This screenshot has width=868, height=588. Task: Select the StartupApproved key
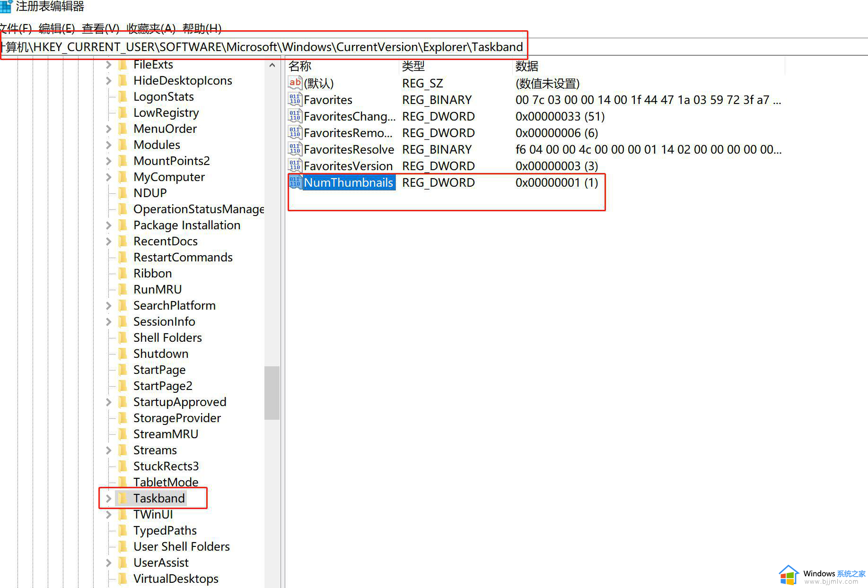coord(180,402)
